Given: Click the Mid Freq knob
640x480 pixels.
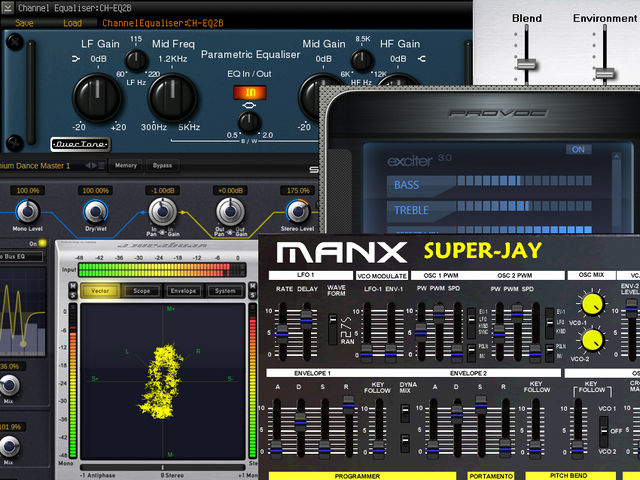Looking at the screenshot, I should 173,97.
